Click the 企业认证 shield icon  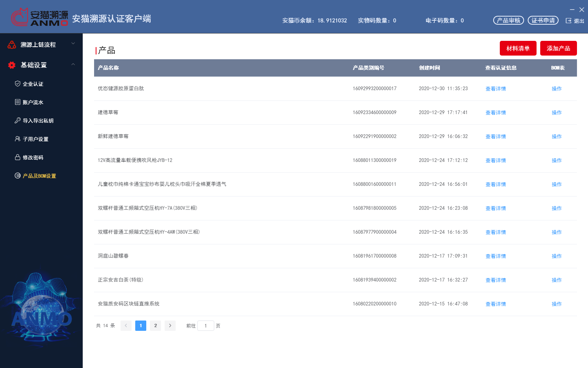(x=18, y=84)
